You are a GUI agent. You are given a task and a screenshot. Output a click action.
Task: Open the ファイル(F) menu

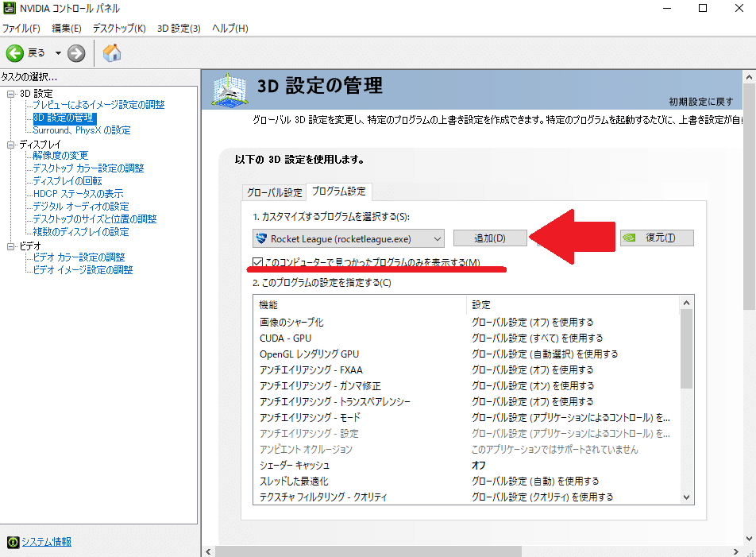(21, 29)
